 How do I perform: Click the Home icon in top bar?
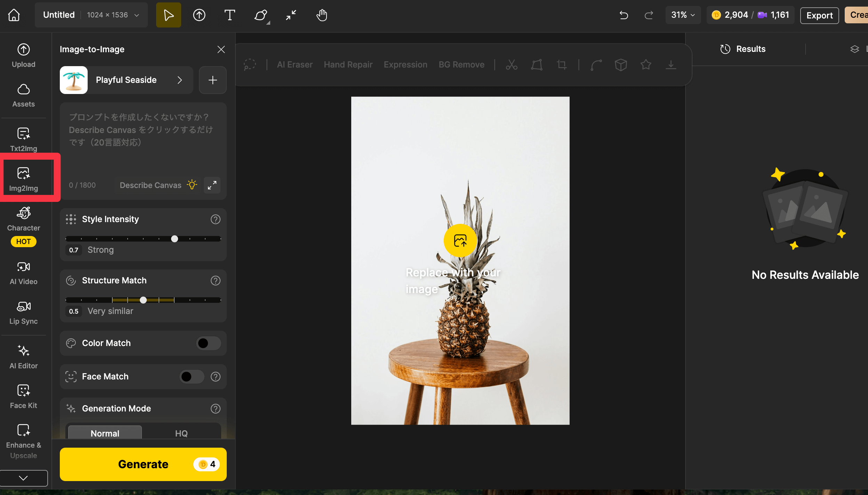pos(14,15)
